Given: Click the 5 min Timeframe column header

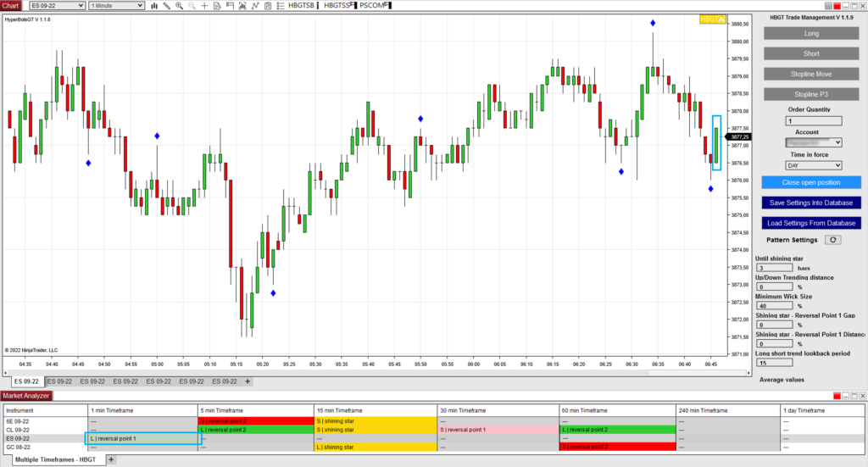Looking at the screenshot, I should pyautogui.click(x=256, y=410).
